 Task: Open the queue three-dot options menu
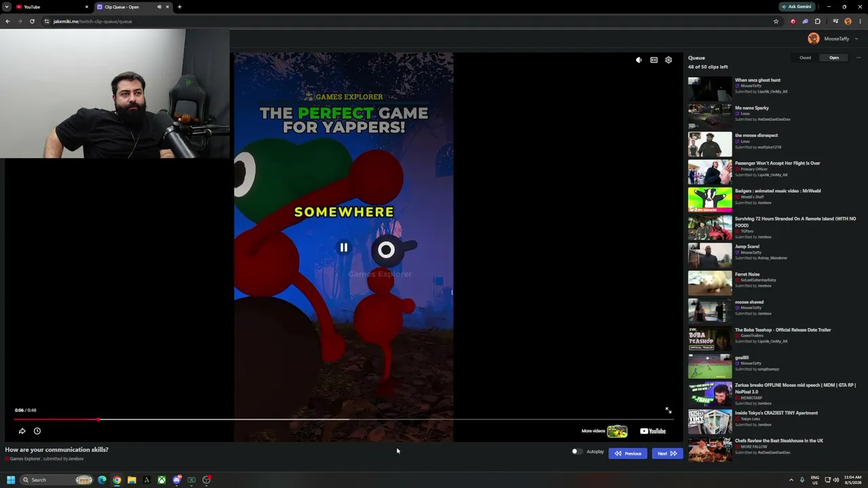(859, 58)
